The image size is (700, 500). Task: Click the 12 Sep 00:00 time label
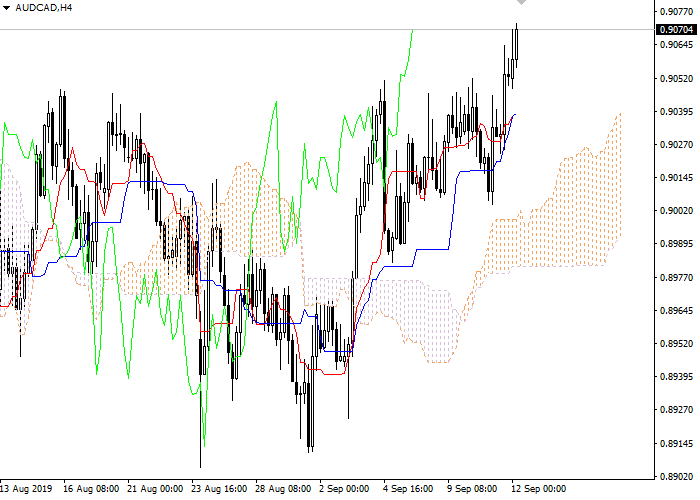click(539, 489)
